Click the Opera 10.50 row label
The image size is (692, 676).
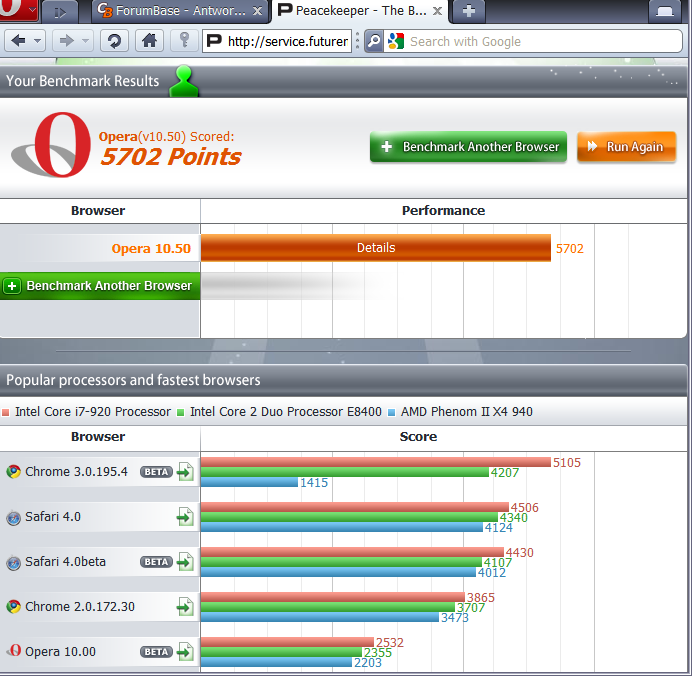[151, 248]
